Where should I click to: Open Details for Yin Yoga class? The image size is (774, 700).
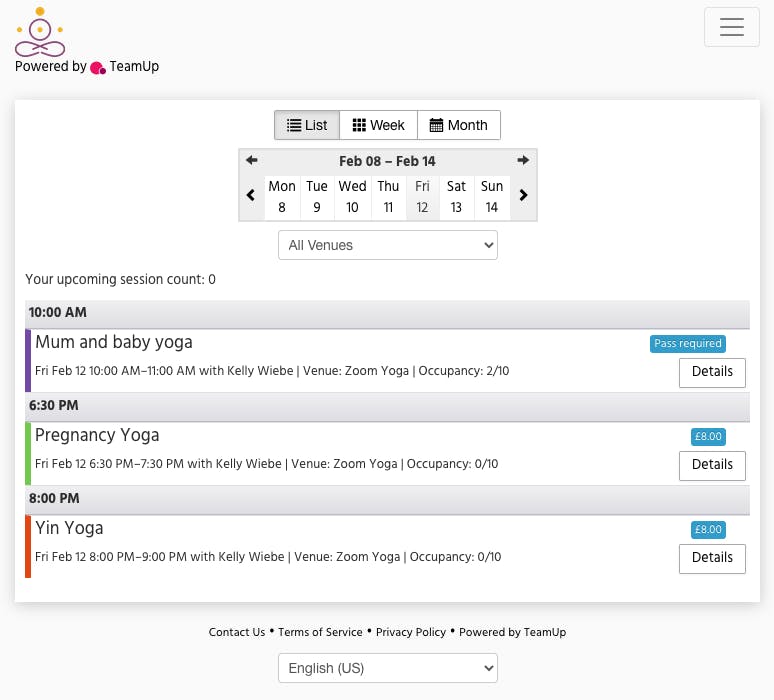click(x=712, y=559)
